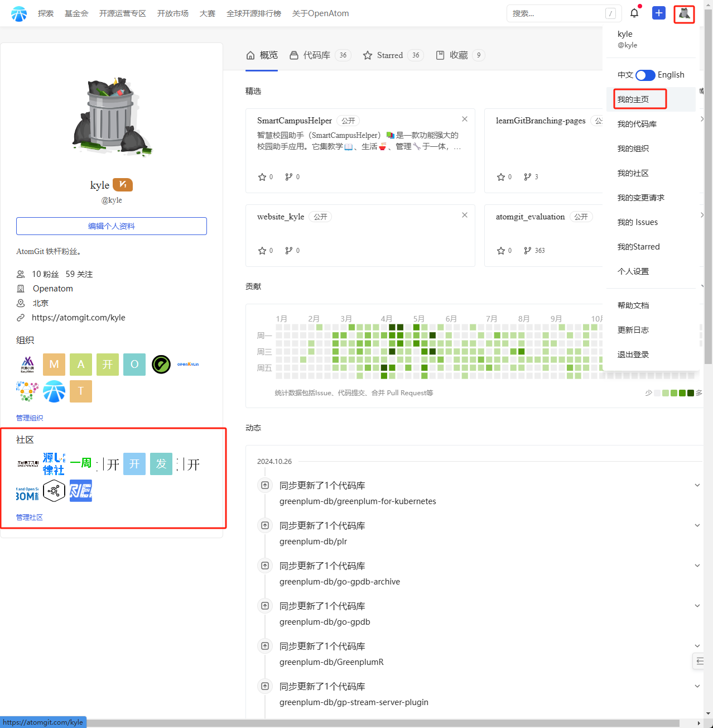
Task: Click the vertical page scrollbar
Action: tap(708, 187)
